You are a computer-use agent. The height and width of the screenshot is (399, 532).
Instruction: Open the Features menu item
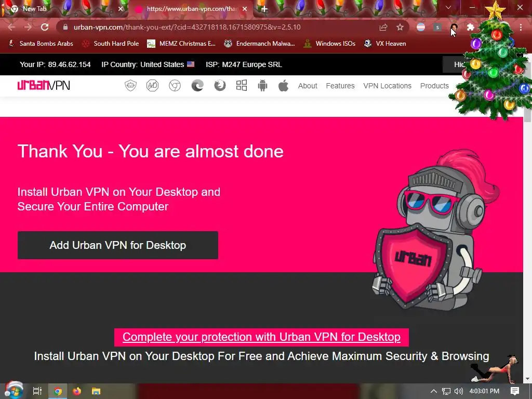click(340, 86)
